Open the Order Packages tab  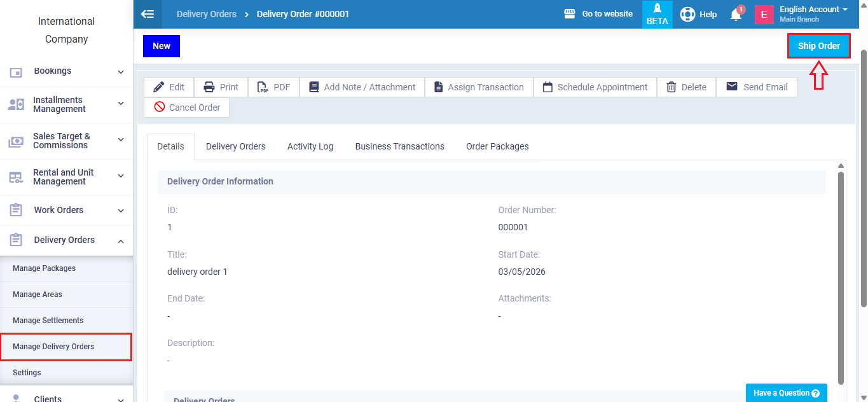(x=497, y=146)
